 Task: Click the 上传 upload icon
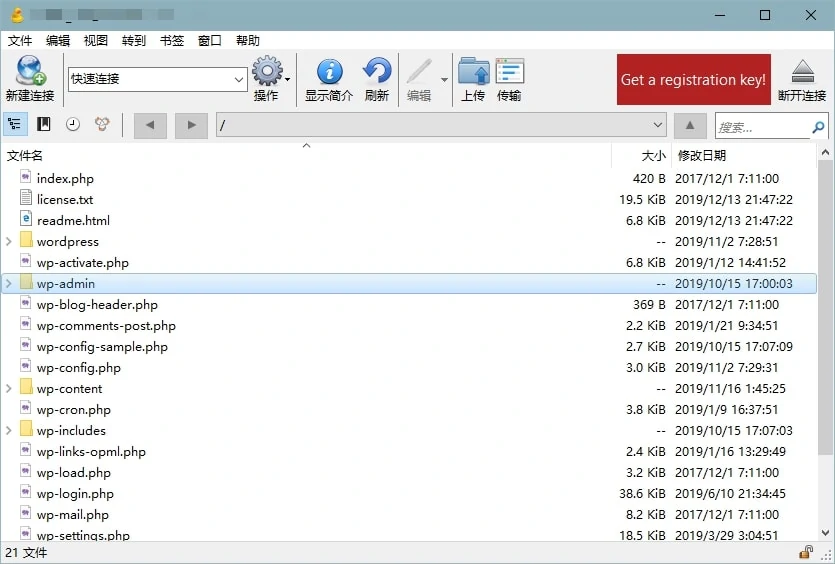tap(473, 72)
